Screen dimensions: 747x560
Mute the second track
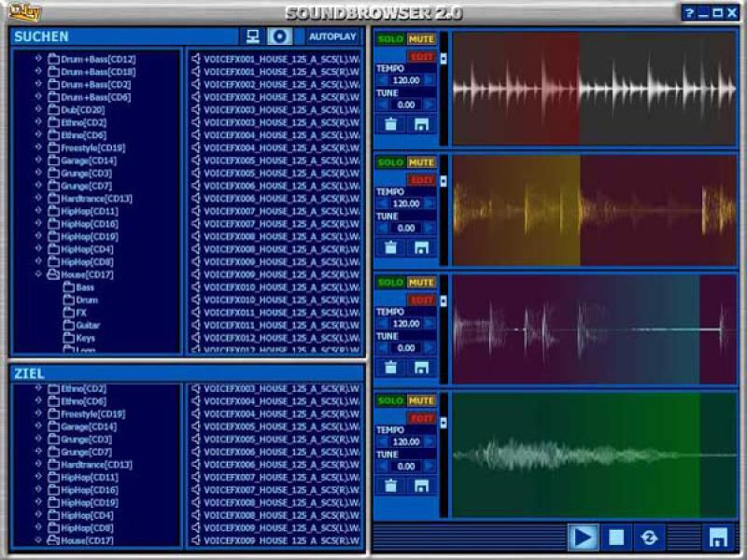pos(421,162)
